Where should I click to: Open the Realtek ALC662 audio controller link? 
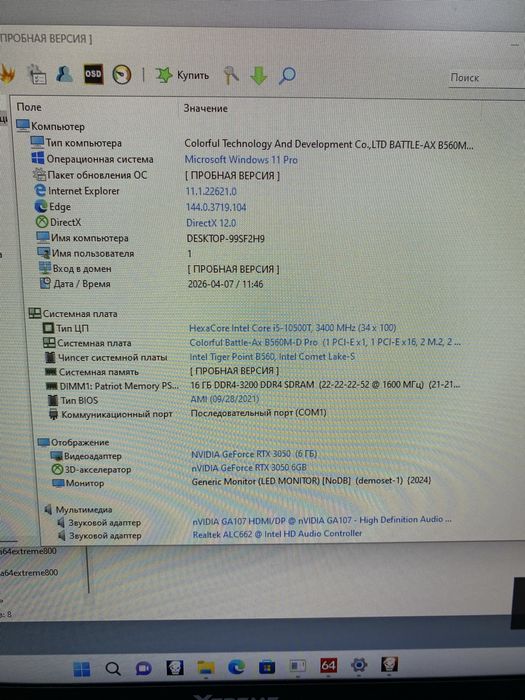point(277,533)
